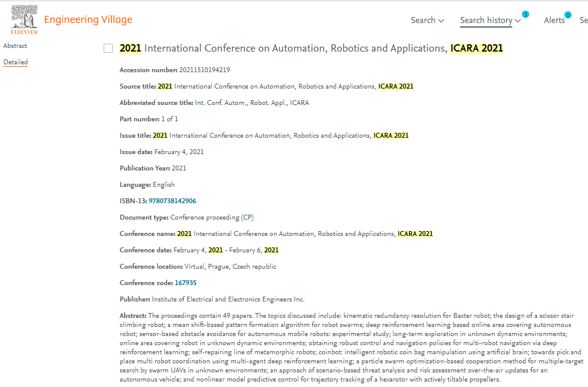Select the Issue title value text
588x387 pixels.
tap(281, 135)
